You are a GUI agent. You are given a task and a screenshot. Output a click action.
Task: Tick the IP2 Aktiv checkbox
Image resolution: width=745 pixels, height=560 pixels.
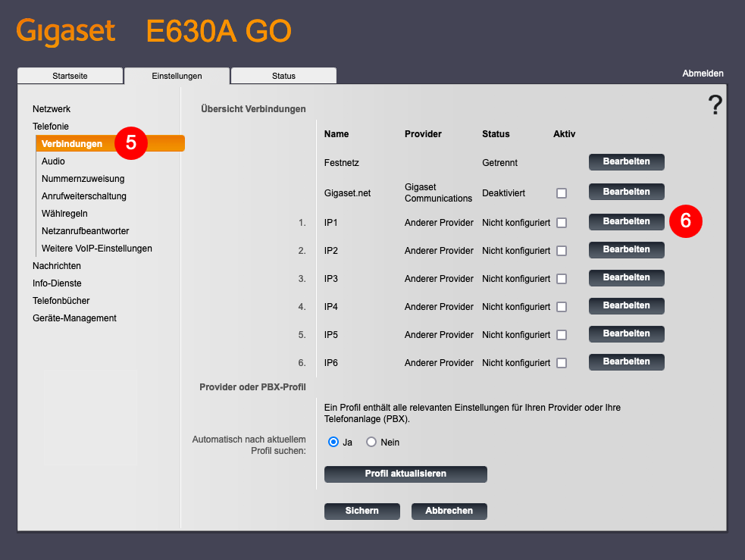[x=562, y=251]
